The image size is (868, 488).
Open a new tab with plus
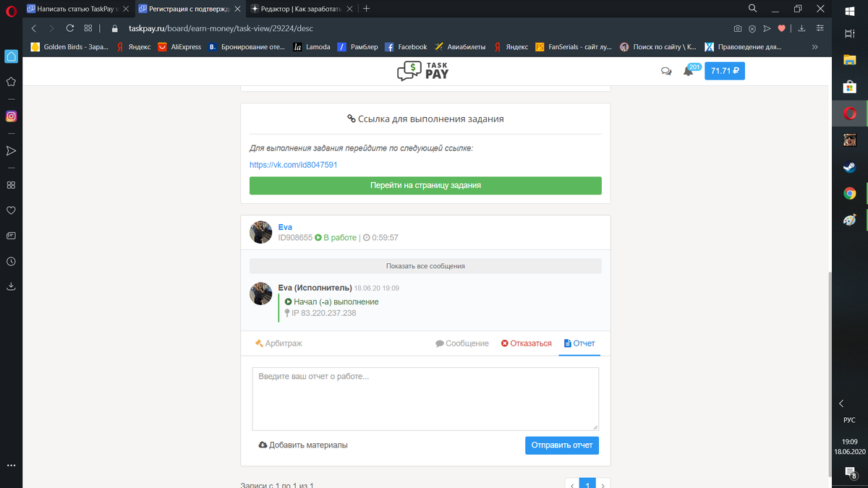tap(366, 9)
